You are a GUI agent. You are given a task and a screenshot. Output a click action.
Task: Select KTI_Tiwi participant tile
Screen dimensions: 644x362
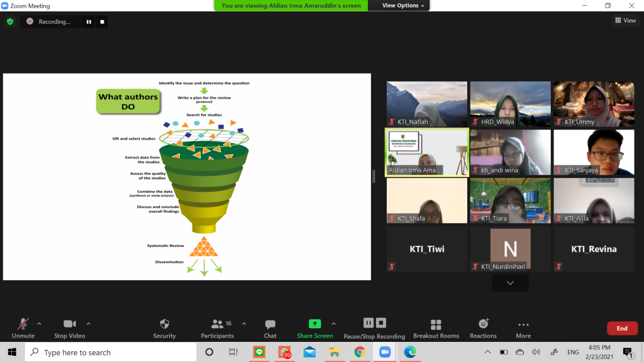[x=427, y=249]
